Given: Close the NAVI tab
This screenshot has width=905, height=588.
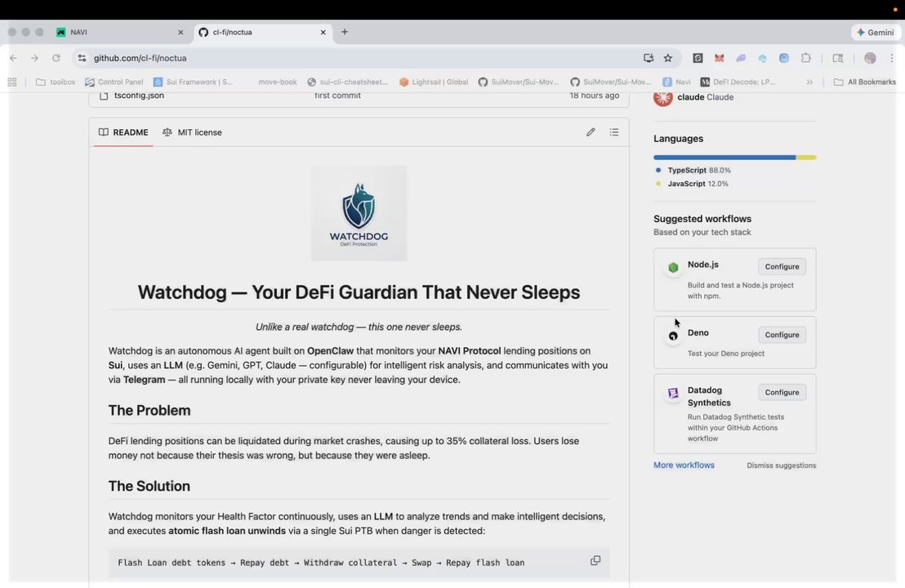Looking at the screenshot, I should 181,33.
